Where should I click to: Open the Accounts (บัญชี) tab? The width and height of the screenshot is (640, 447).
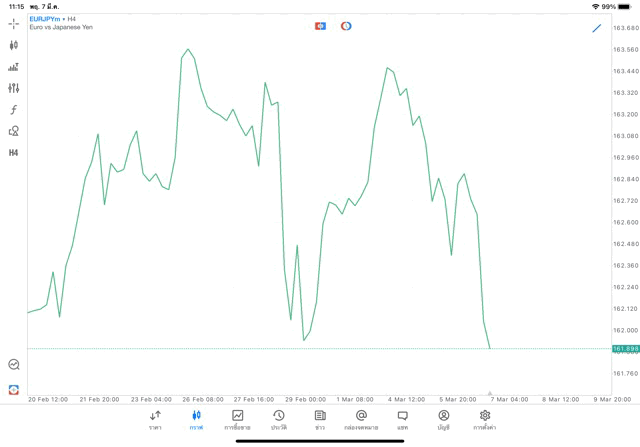443,419
